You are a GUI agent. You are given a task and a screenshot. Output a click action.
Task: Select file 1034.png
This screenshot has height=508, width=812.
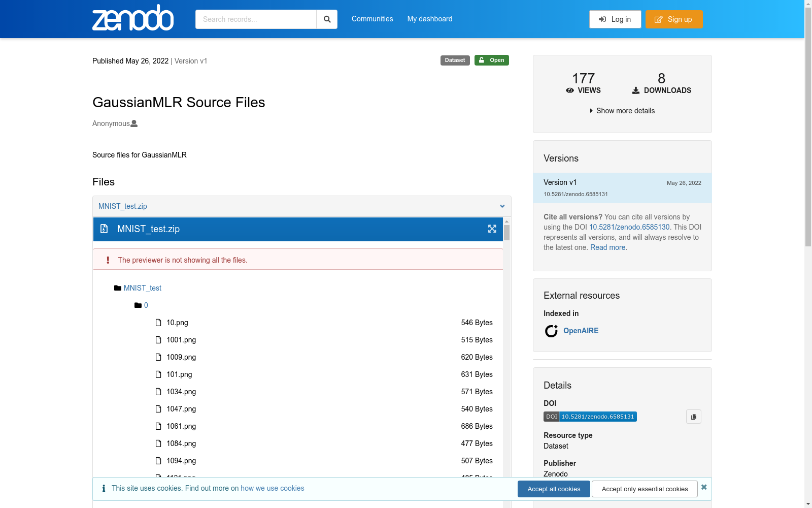coord(181,392)
